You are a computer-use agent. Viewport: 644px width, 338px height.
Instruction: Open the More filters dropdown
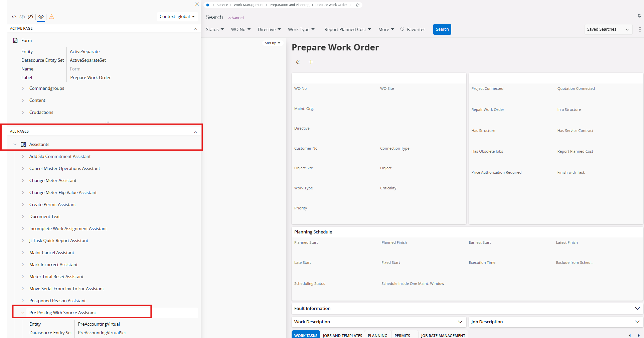coord(386,29)
